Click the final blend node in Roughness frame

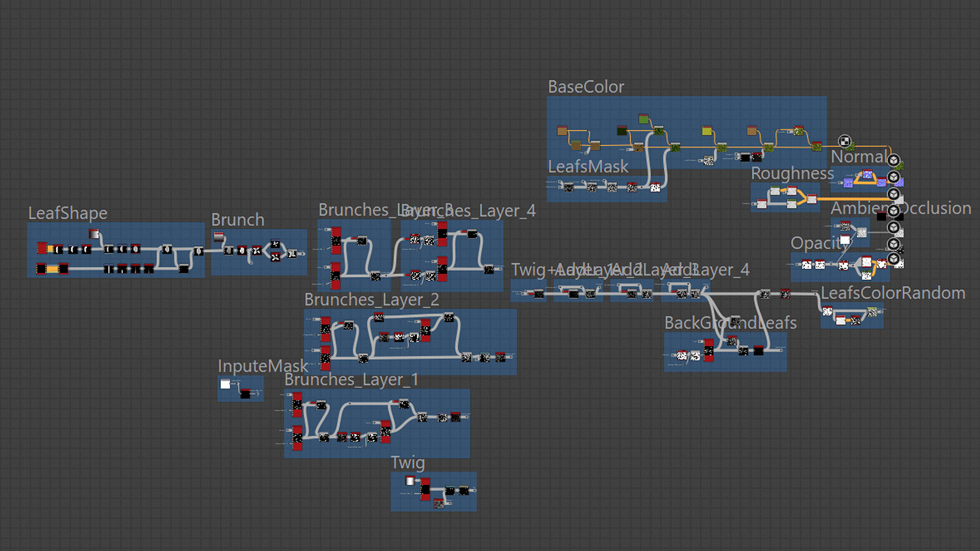click(811, 198)
